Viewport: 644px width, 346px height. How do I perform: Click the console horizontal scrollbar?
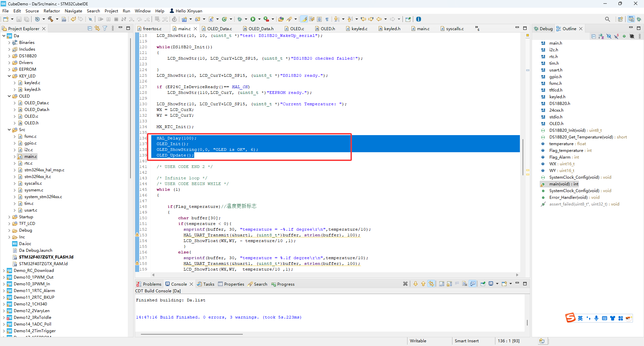(192, 334)
